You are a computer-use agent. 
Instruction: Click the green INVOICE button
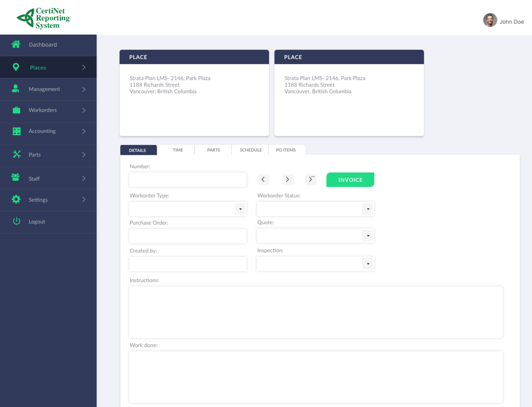(350, 179)
